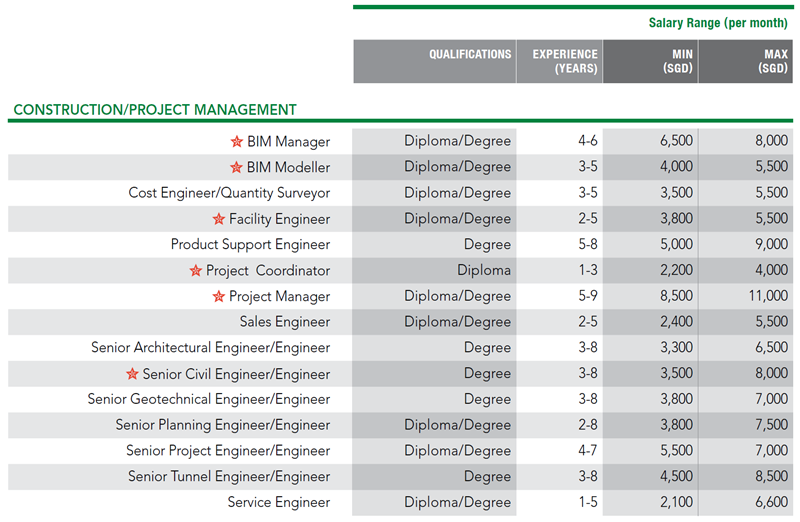
Task: Click the Diploma qualification cell for Project Coordinator
Action: [484, 271]
